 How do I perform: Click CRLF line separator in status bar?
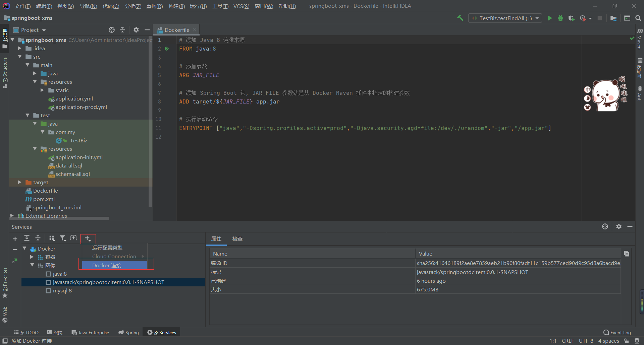(x=568, y=341)
